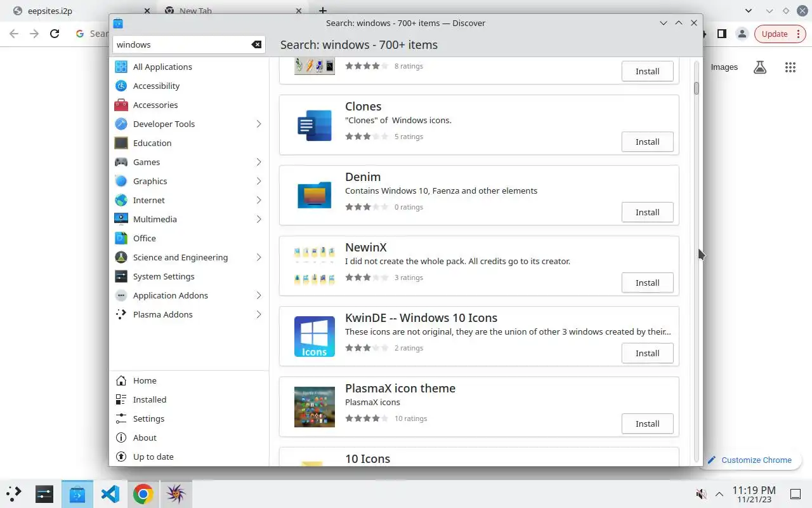This screenshot has height=508, width=812.
Task: Open the KDE application launcher
Action: click(x=14, y=493)
